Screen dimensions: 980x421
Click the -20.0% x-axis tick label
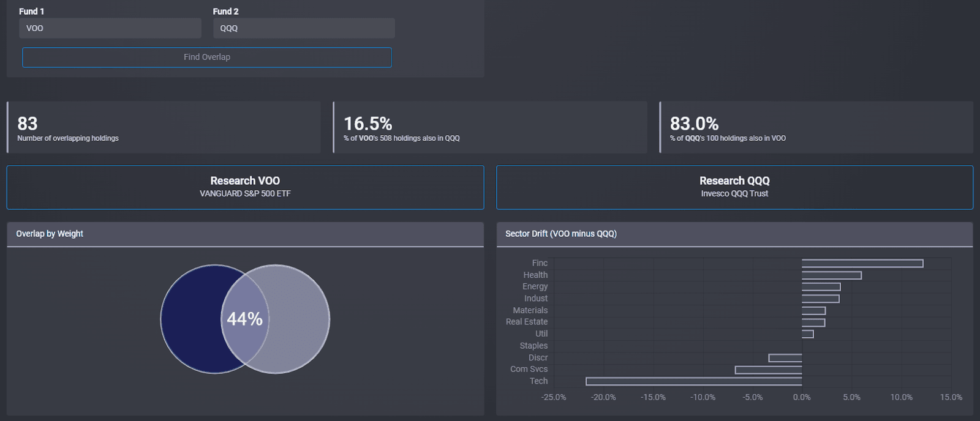(x=603, y=397)
